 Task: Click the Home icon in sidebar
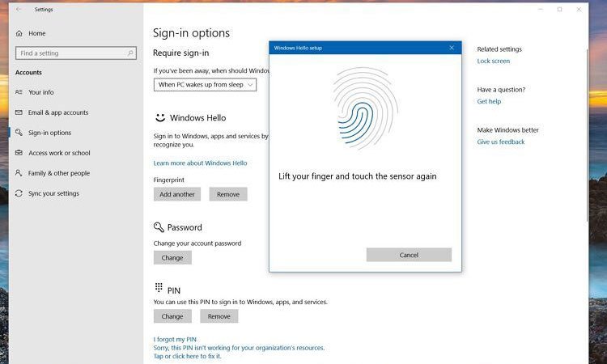tap(19, 33)
